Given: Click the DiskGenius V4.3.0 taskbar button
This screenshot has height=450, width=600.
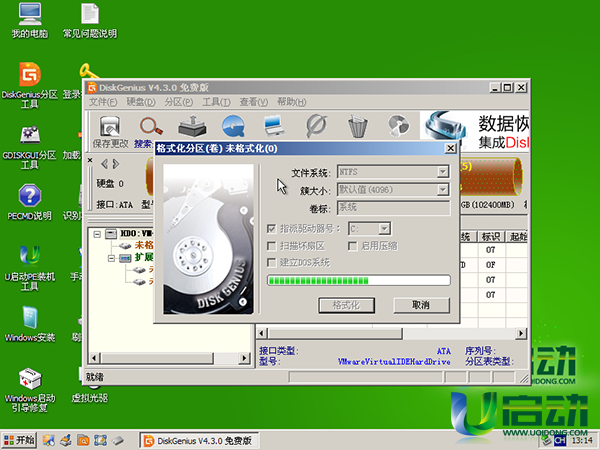Looking at the screenshot, I should pos(199,441).
